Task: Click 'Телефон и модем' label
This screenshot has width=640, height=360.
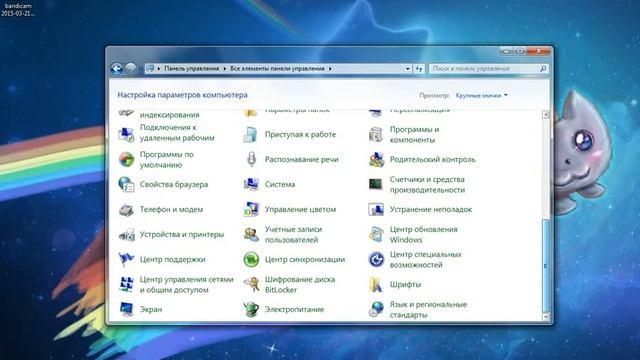Action: point(171,210)
